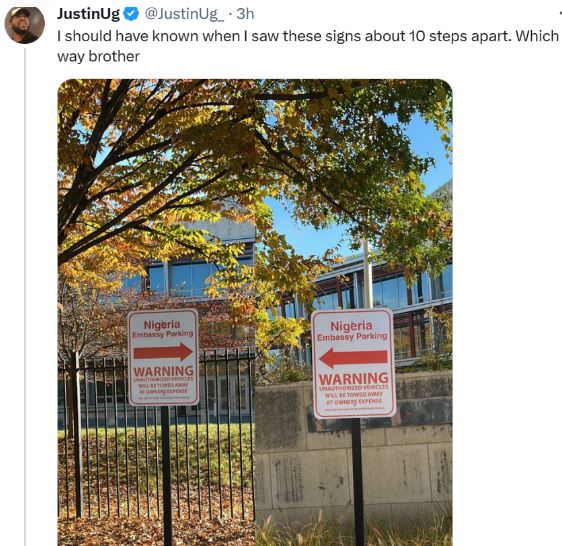Click Embassy Parking text on right sign
Viewport: 562px width, 546px height.
[x=352, y=337]
